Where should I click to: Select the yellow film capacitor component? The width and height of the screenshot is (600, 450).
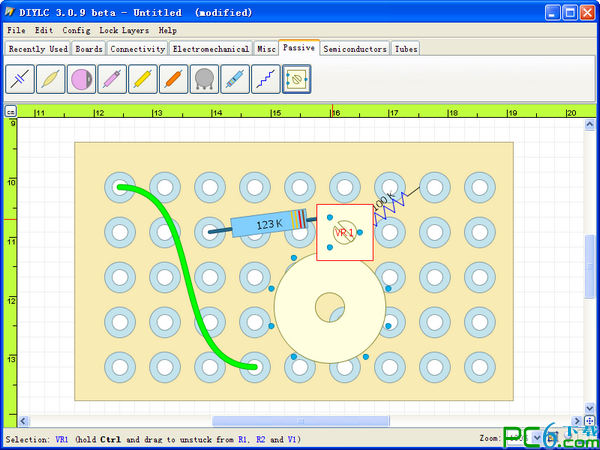[51, 79]
